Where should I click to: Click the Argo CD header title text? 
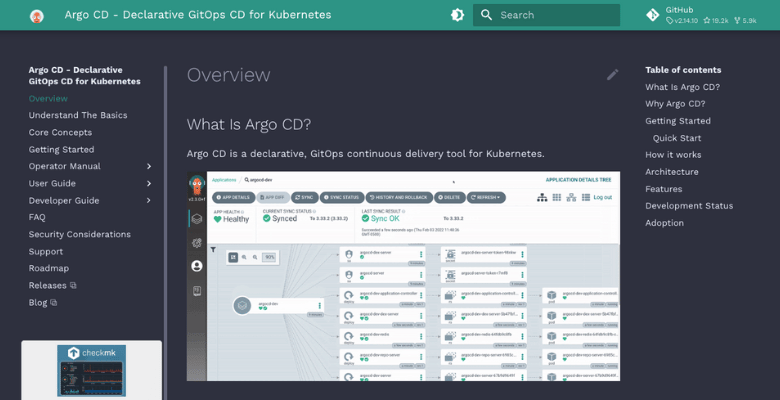tap(198, 15)
